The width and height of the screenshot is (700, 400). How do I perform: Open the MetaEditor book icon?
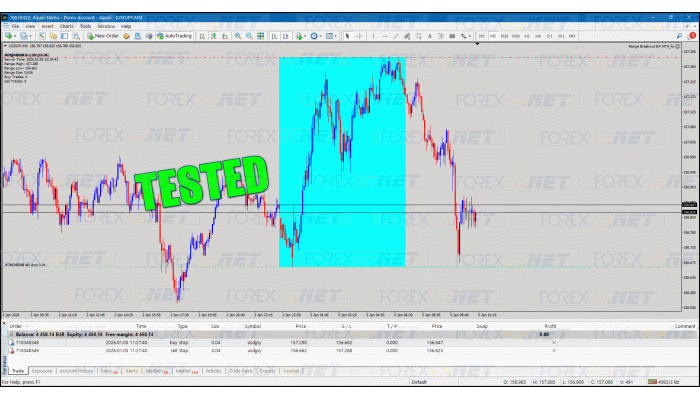pos(126,36)
